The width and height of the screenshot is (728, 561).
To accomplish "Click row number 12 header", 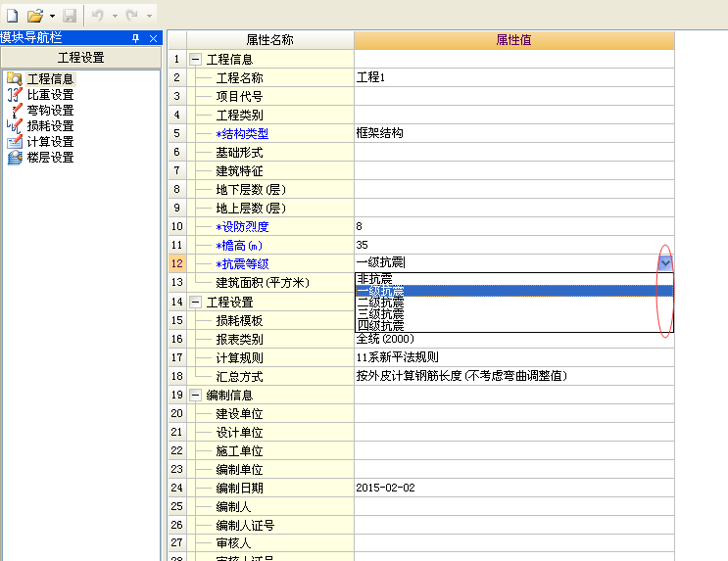I will pyautogui.click(x=177, y=263).
